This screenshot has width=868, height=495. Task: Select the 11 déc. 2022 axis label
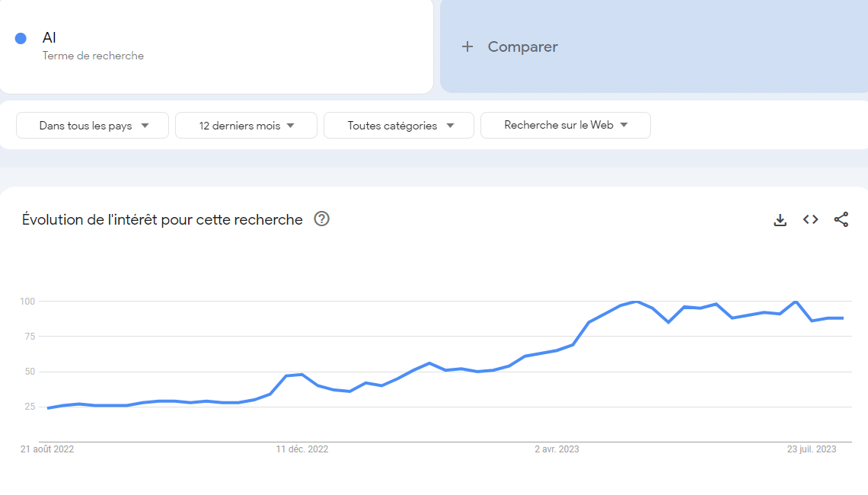pyautogui.click(x=302, y=449)
